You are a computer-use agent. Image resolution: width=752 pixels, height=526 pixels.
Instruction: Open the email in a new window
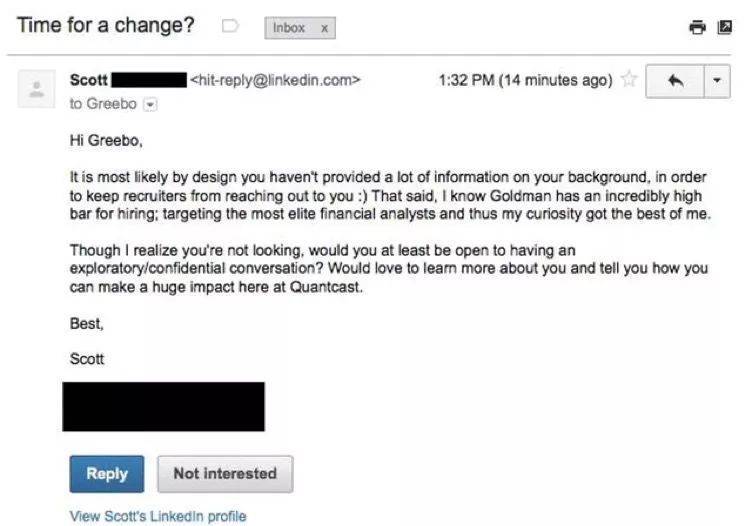[x=724, y=27]
